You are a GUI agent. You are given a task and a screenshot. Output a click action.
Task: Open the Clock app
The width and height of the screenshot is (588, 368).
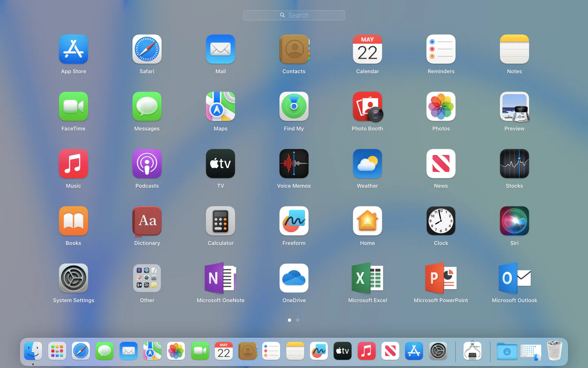(441, 221)
